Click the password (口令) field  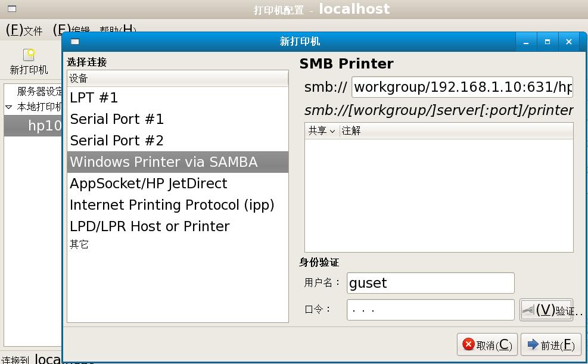(x=430, y=310)
